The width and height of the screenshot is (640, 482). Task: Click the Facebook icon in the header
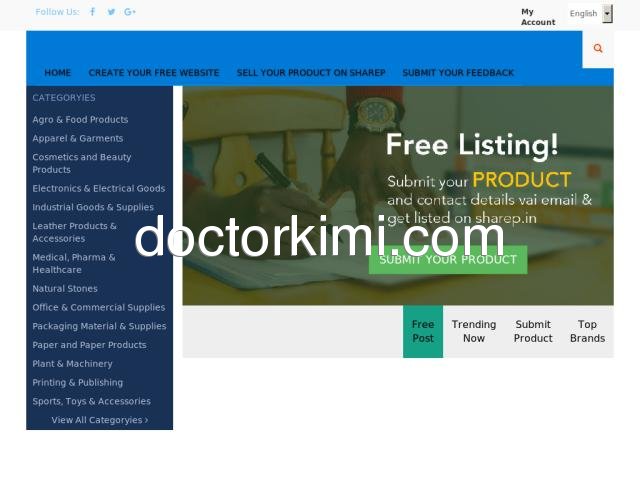[x=93, y=12]
